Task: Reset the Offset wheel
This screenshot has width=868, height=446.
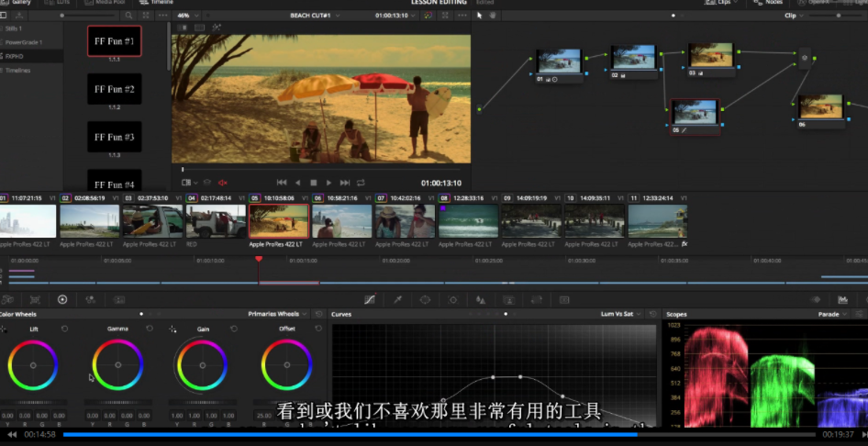Action: [x=318, y=329]
